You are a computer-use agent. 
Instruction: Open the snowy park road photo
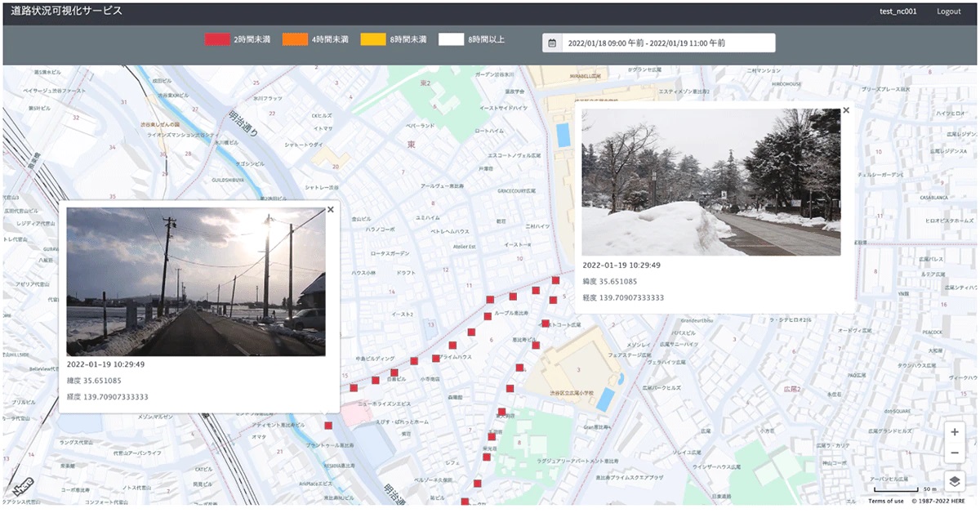[711, 182]
